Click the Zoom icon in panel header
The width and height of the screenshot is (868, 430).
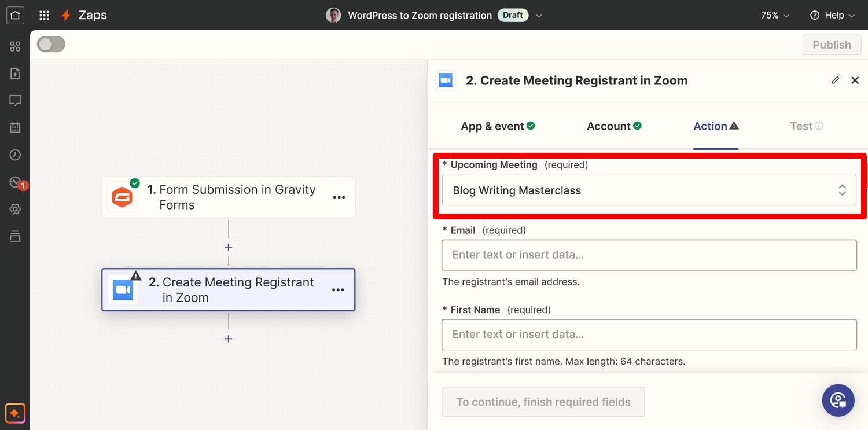446,80
